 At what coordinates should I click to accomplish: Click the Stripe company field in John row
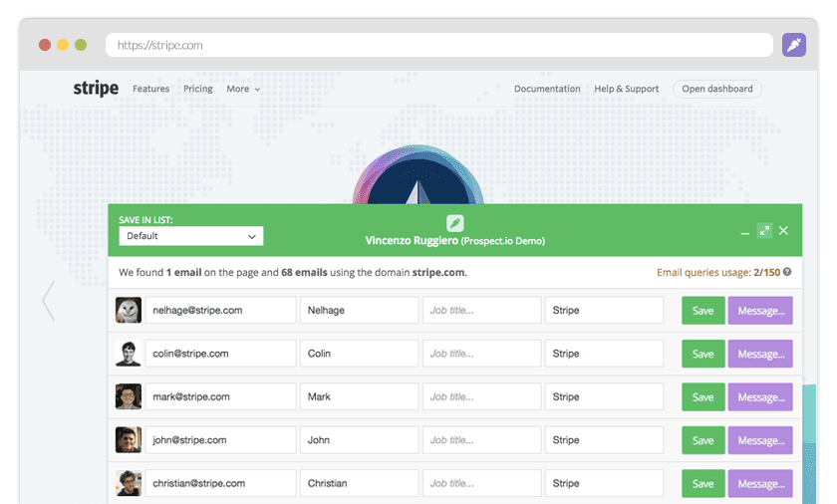pos(604,440)
